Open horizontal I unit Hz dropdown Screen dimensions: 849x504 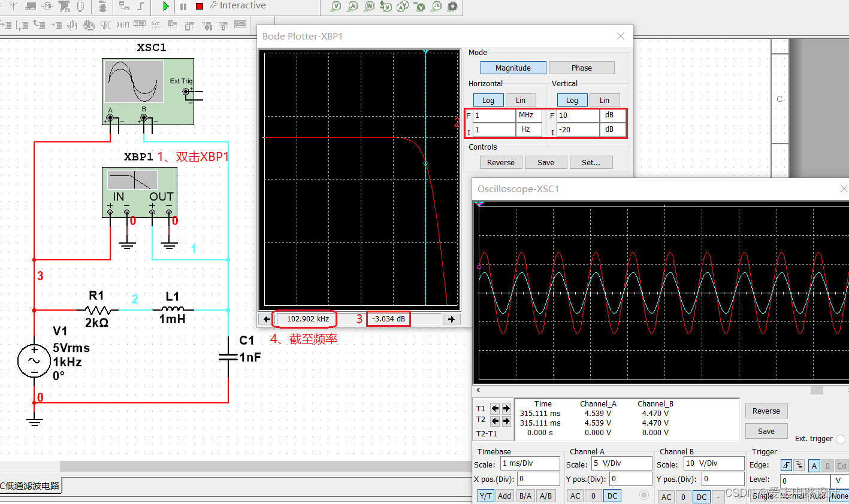(528, 129)
